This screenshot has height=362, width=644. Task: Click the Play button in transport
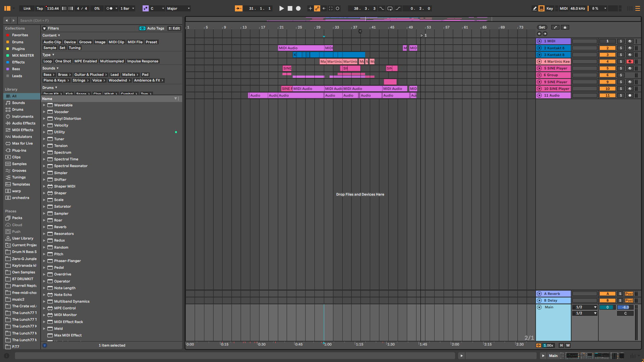click(x=281, y=8)
